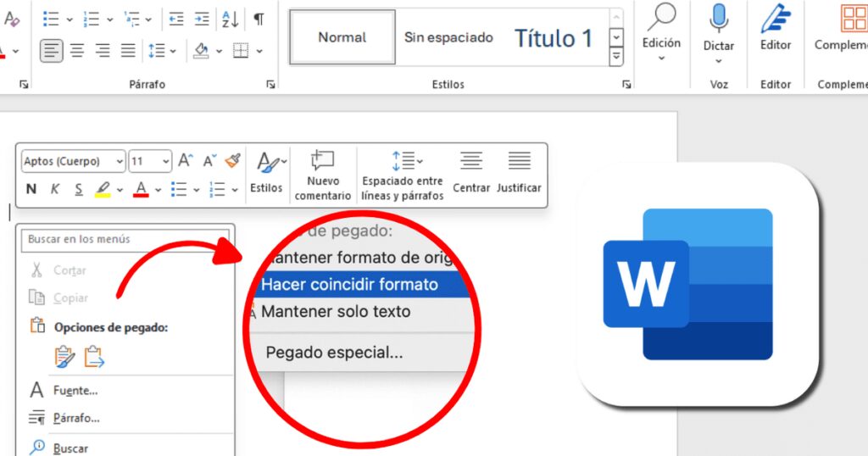Toggle show paragraph marks (pilcrow)
Screen dimensions: 868x456
click(x=259, y=19)
